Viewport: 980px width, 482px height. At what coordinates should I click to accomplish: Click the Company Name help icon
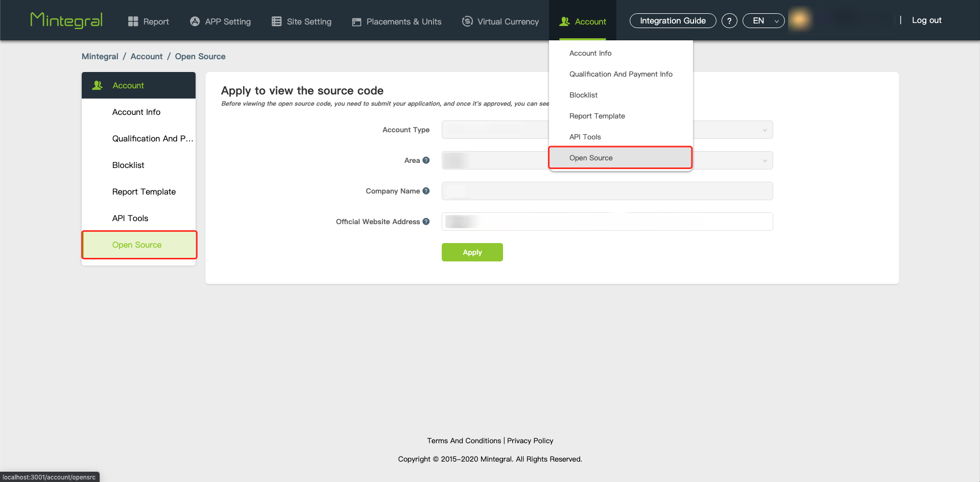426,191
